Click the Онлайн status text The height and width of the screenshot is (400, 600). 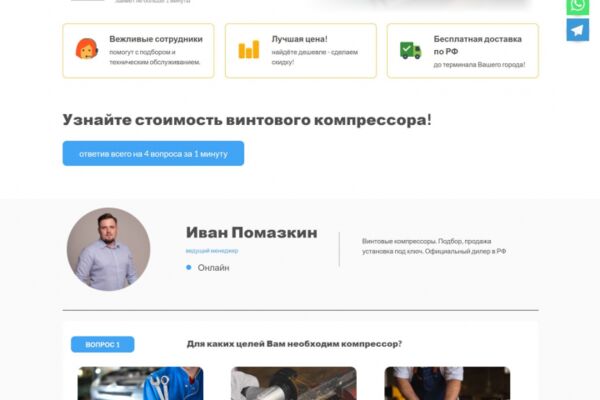(x=214, y=268)
